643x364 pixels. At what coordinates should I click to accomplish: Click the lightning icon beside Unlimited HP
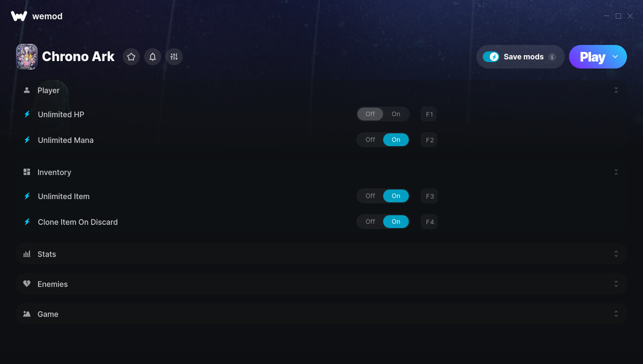[x=27, y=115]
